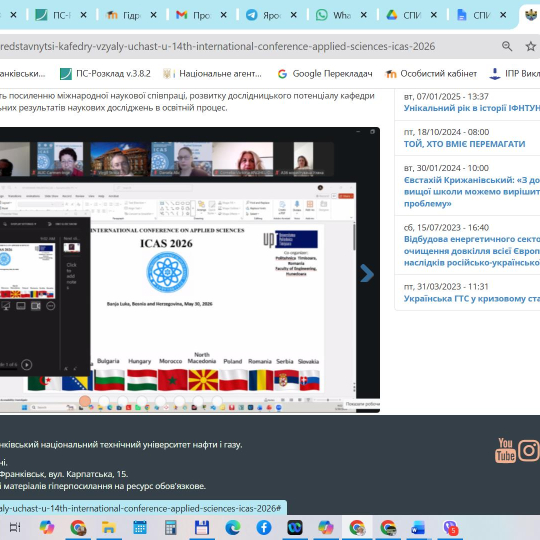This screenshot has height=540, width=540.
Task: Open the Особистий кабінет bookmark
Action: pyautogui.click(x=431, y=74)
